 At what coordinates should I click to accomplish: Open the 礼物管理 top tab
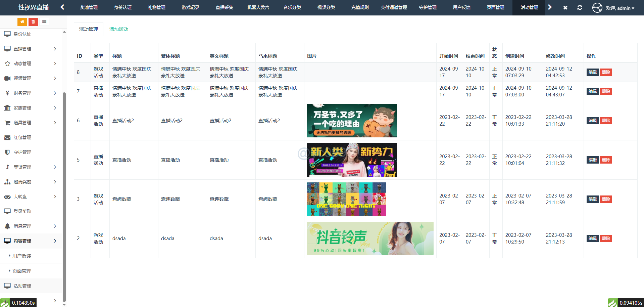(x=156, y=7)
